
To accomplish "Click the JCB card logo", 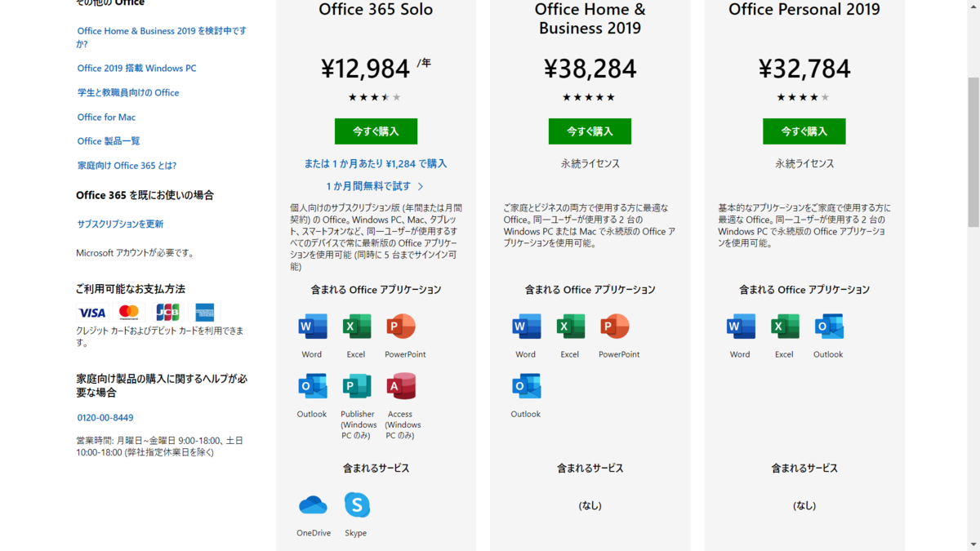I will tap(167, 313).
